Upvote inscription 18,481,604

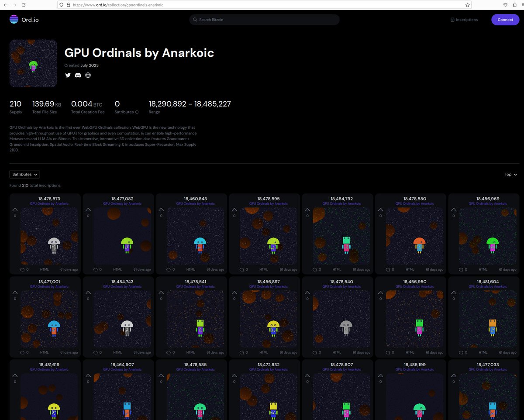point(454,293)
